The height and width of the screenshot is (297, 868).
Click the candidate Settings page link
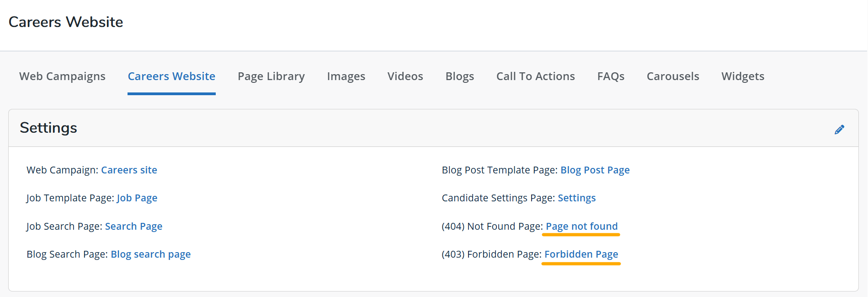576,198
